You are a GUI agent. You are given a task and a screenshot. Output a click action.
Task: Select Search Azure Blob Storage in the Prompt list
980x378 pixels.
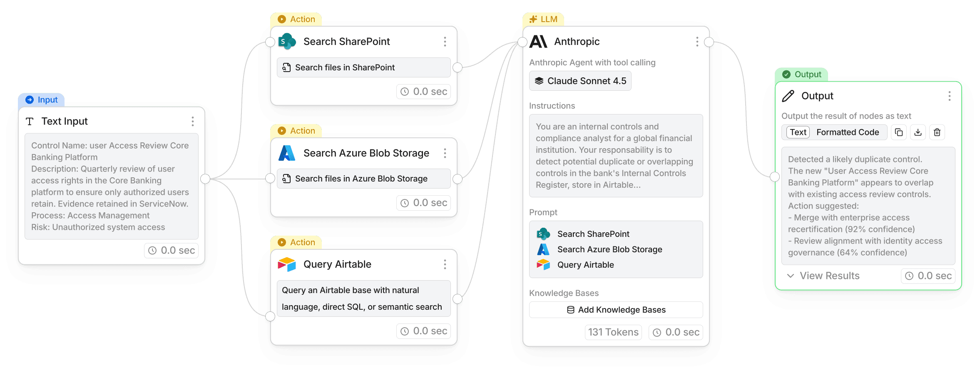click(609, 249)
